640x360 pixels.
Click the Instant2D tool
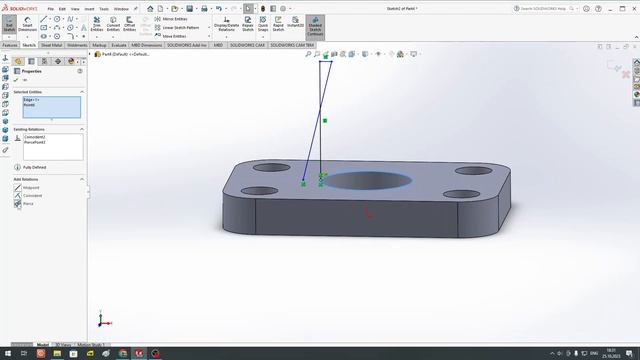[x=296, y=22]
